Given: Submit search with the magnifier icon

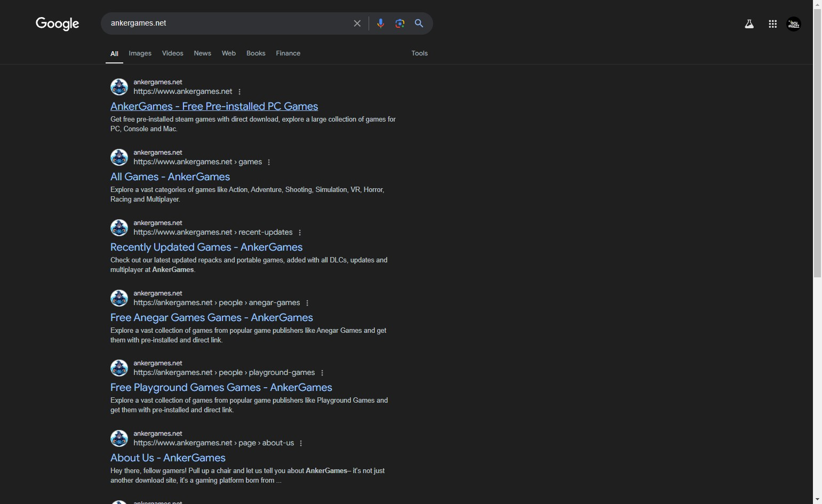Looking at the screenshot, I should tap(419, 23).
